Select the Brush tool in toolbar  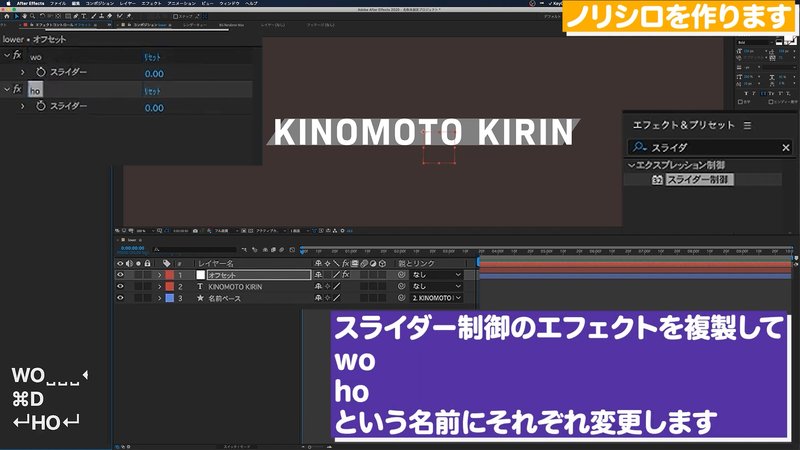coord(93,16)
